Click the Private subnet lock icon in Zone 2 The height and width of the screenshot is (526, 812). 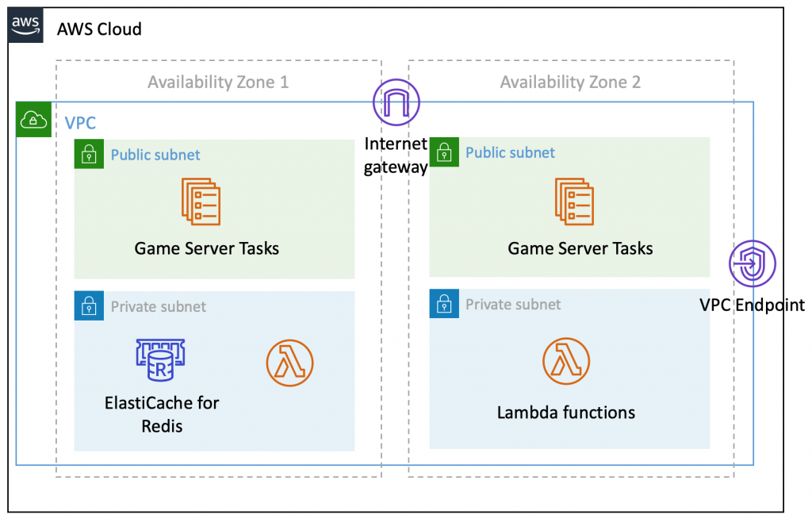[x=444, y=304]
